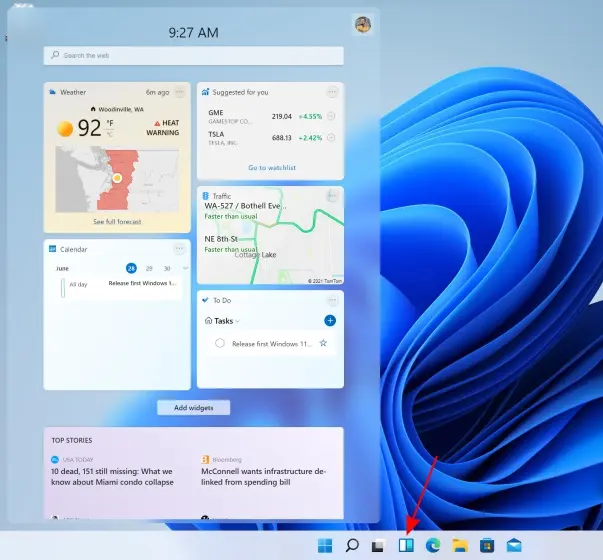
Task: Open Miami condo collapse story
Action: pyautogui.click(x=112, y=477)
